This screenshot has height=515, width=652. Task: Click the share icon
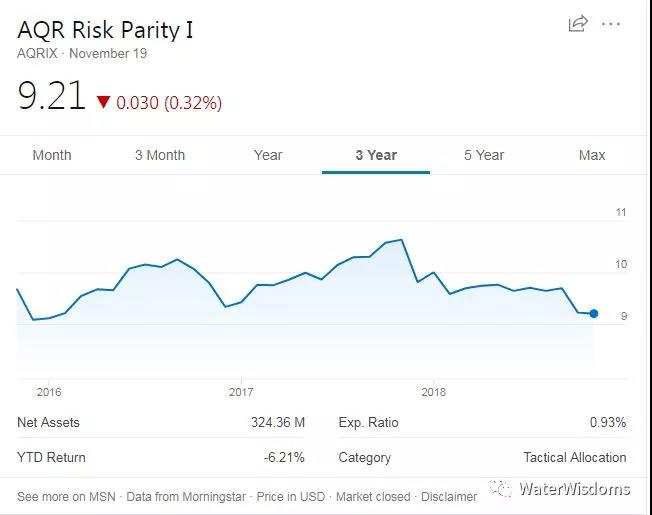[x=577, y=24]
